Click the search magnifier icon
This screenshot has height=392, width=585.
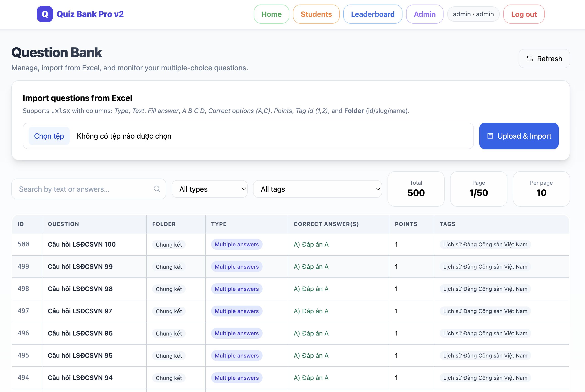157,189
